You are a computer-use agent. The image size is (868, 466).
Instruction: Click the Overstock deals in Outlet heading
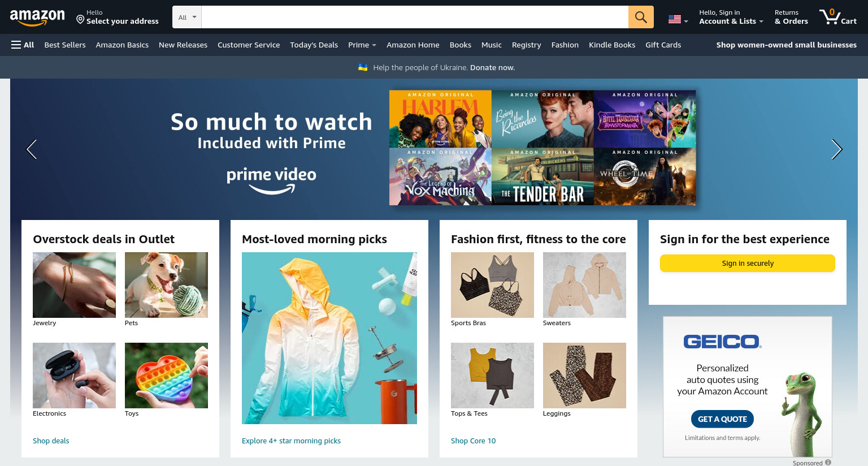click(x=104, y=239)
